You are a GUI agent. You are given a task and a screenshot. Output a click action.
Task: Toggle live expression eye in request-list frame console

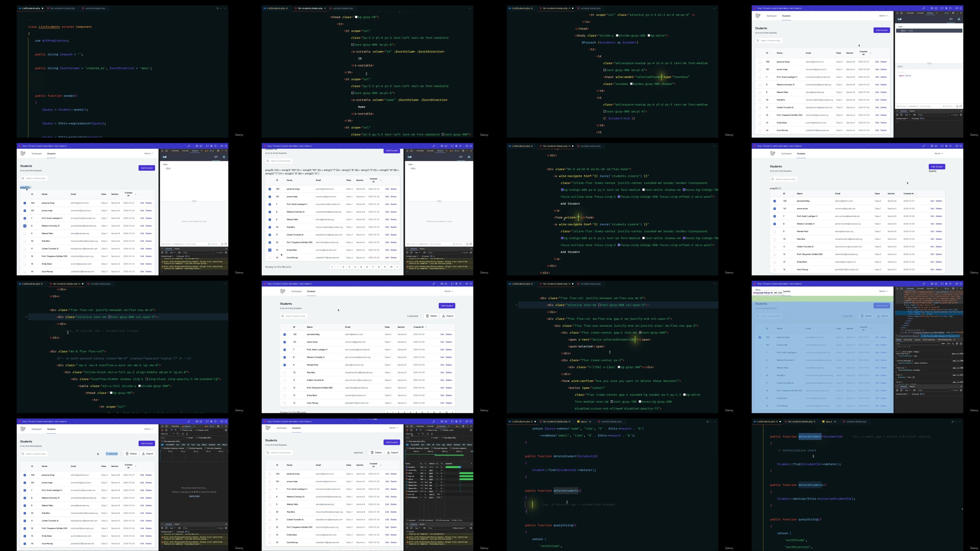[424, 528]
